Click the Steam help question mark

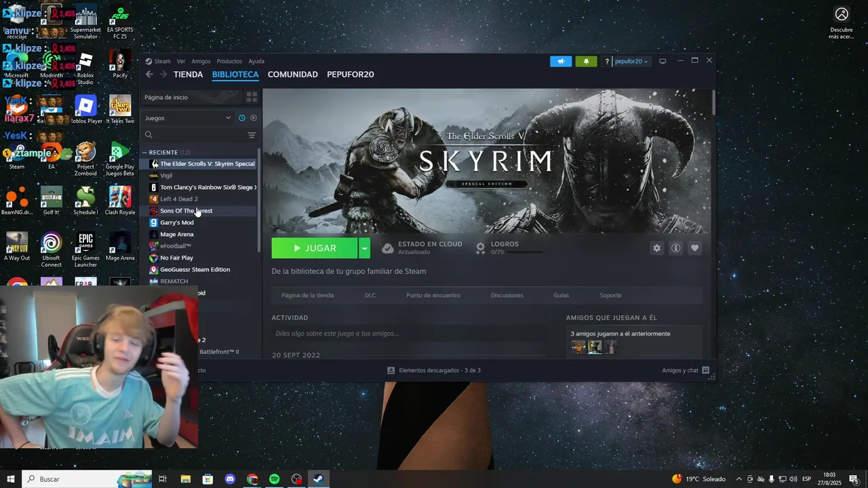[x=607, y=61]
